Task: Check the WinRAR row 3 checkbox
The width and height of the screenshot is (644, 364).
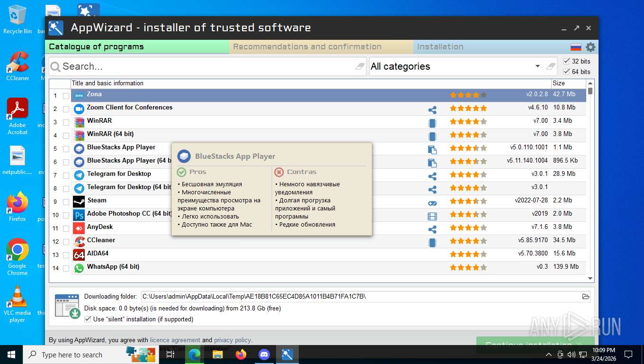Action: 66,122
